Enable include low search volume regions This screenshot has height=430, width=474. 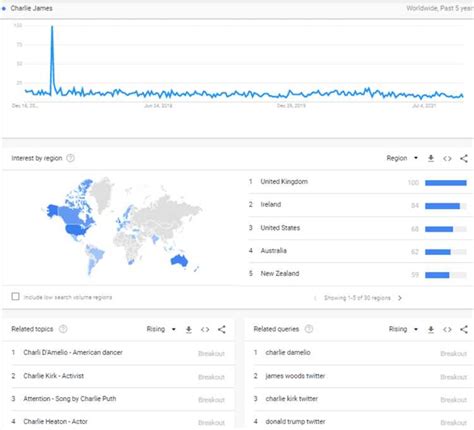pyautogui.click(x=15, y=296)
